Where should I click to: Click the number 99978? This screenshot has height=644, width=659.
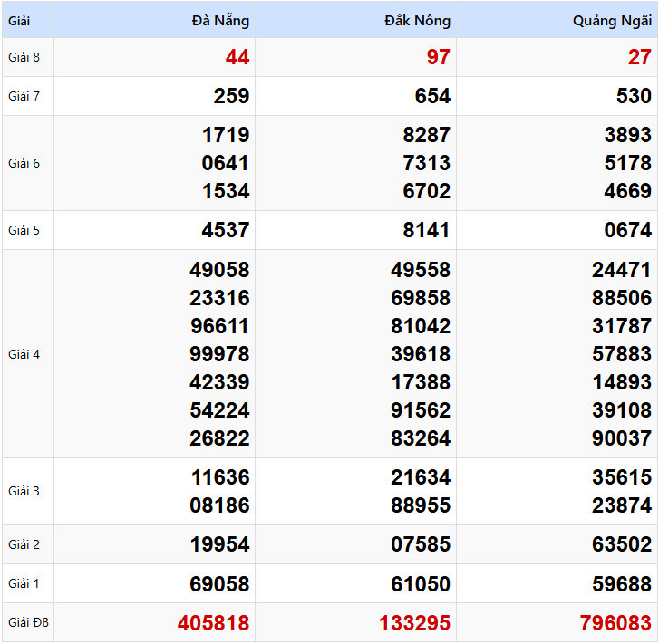coord(219,354)
